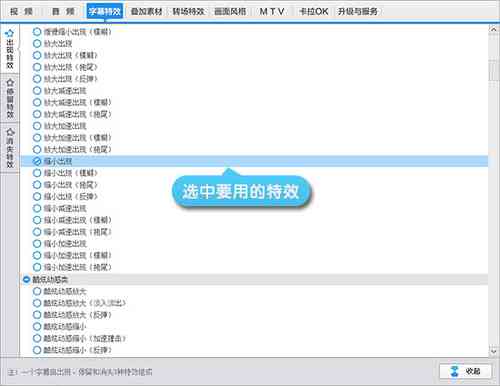Select the 放大加速出现(模糊) row
This screenshot has height=386, width=500.
coord(72,138)
